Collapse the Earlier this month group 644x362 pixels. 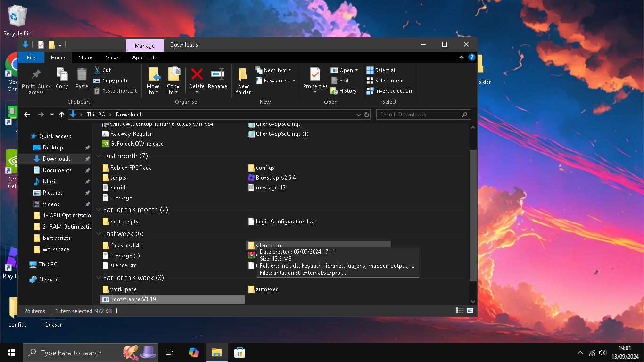pos(99,210)
